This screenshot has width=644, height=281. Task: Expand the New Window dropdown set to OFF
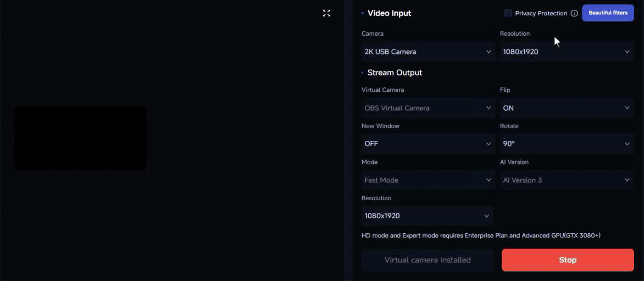coord(428,144)
